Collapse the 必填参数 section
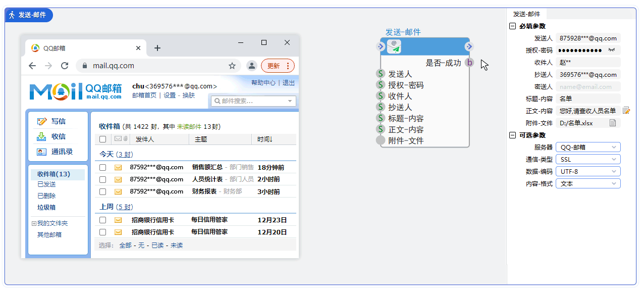 [512, 26]
